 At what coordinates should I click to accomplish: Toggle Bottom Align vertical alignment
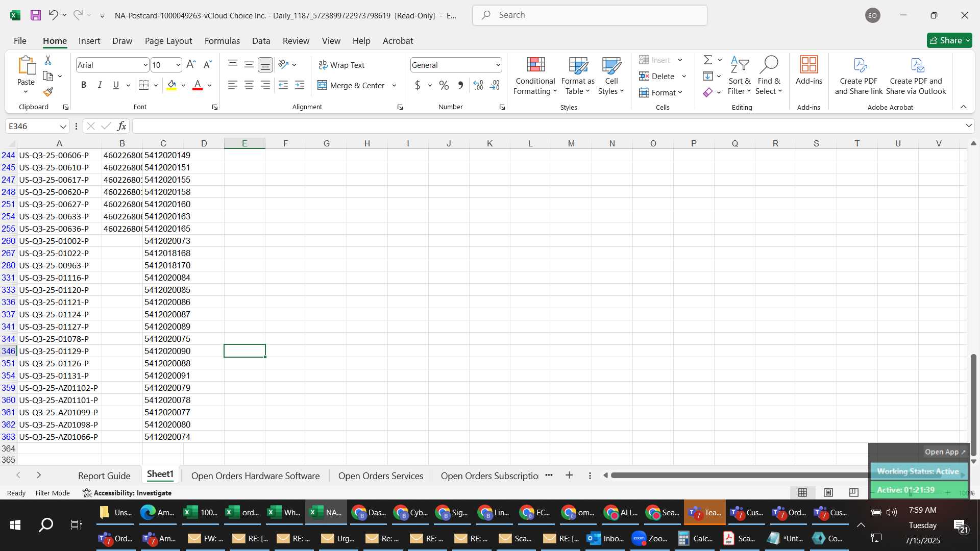(x=265, y=65)
